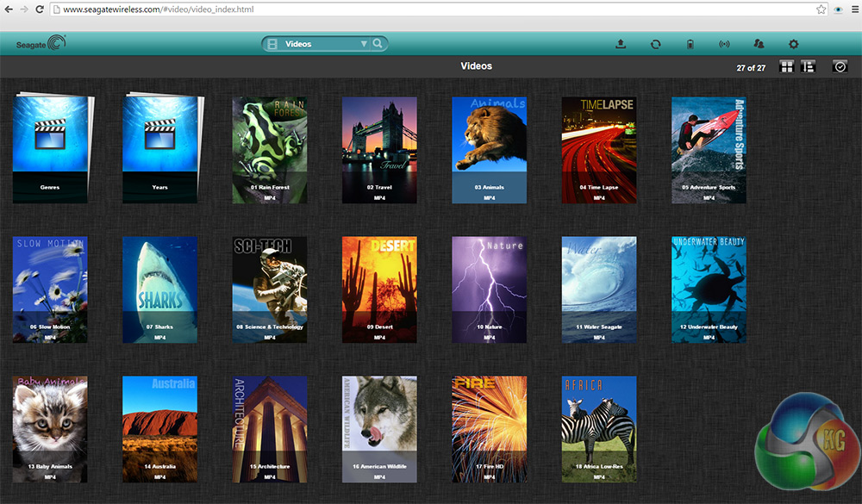Check the battery status icon
Image resolution: width=862 pixels, height=504 pixels.
click(690, 44)
